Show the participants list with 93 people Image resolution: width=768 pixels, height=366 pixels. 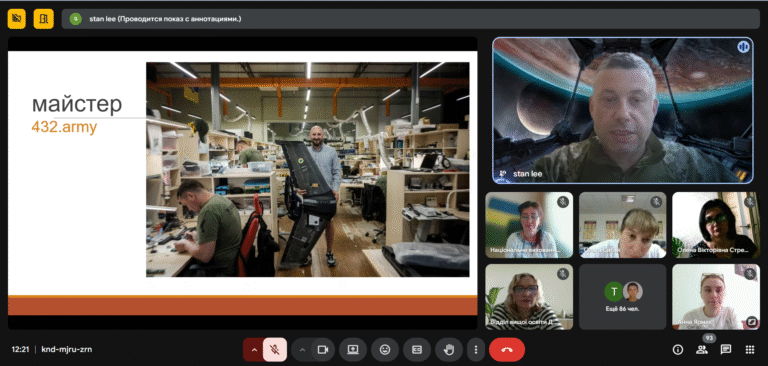[701, 349]
